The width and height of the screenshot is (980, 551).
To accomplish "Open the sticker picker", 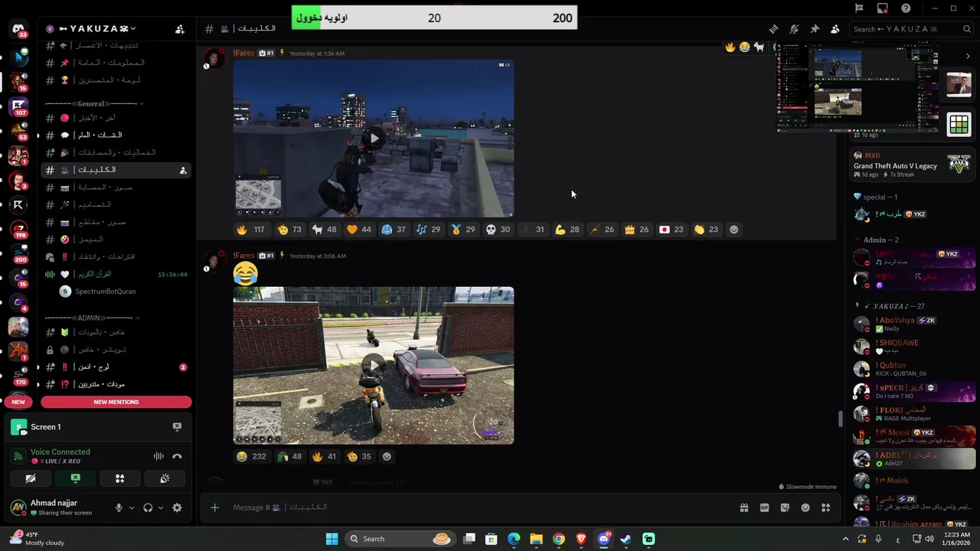I will click(x=785, y=507).
